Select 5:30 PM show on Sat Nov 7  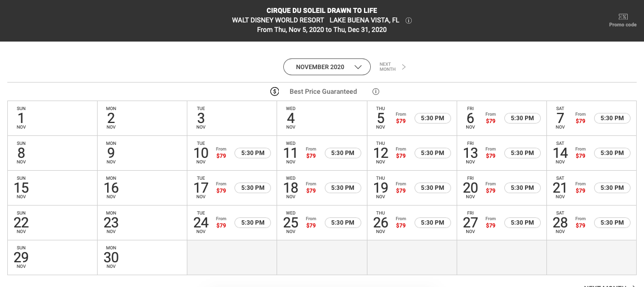pyautogui.click(x=612, y=118)
